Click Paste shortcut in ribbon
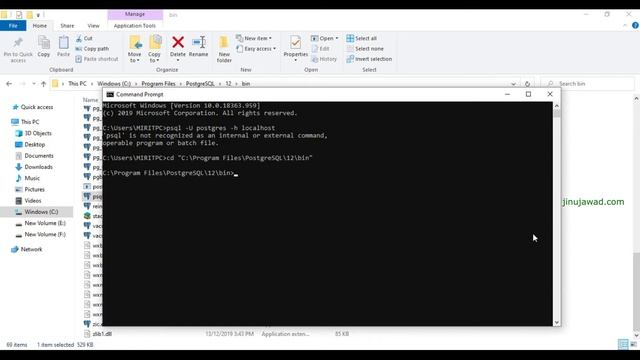This screenshot has width=640, height=360. [x=97, y=59]
